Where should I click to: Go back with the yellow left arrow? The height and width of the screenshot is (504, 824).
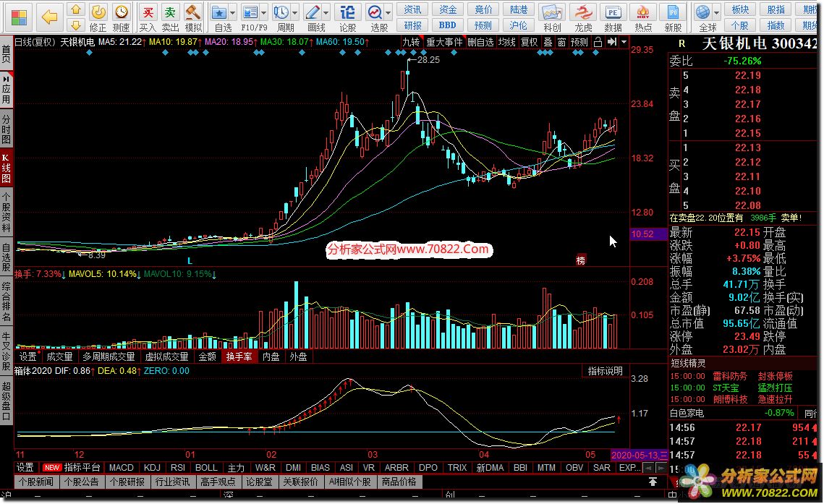click(x=49, y=17)
